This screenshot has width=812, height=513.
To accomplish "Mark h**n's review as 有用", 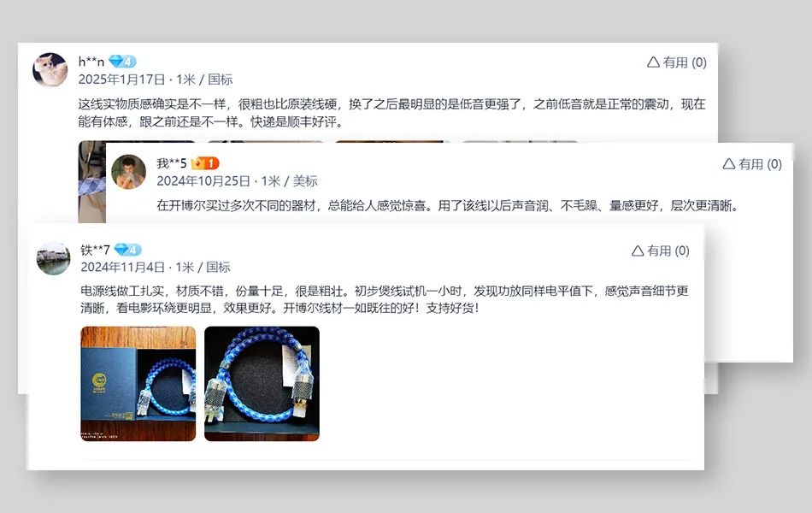I will pos(677,62).
